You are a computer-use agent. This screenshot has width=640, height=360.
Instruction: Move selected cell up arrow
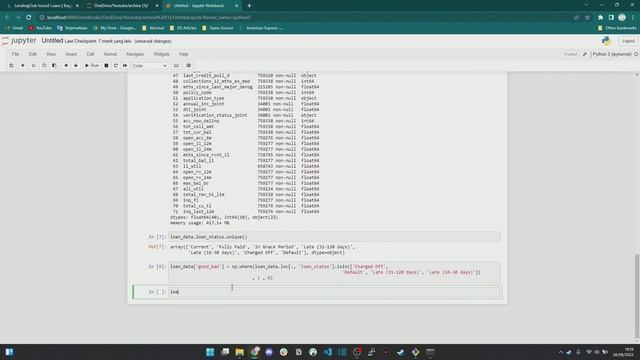(x=66, y=66)
